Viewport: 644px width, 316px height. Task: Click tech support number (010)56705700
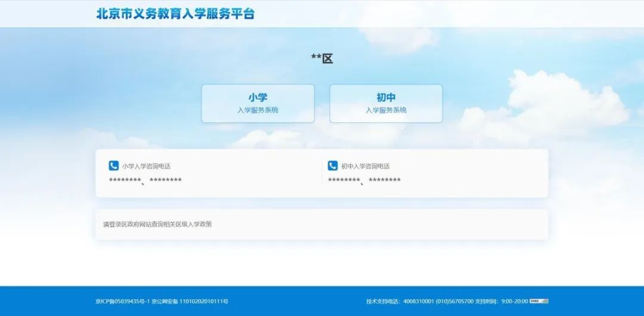click(x=454, y=302)
